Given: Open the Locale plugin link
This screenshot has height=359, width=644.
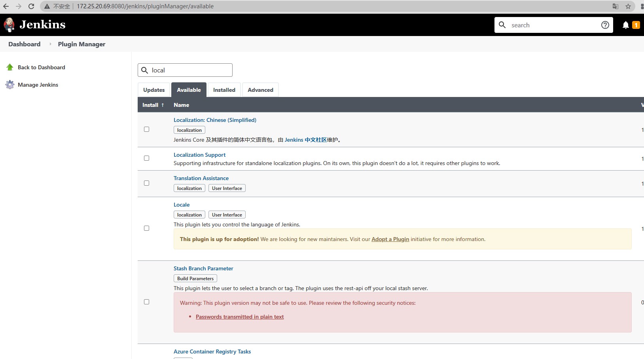Looking at the screenshot, I should [x=182, y=205].
